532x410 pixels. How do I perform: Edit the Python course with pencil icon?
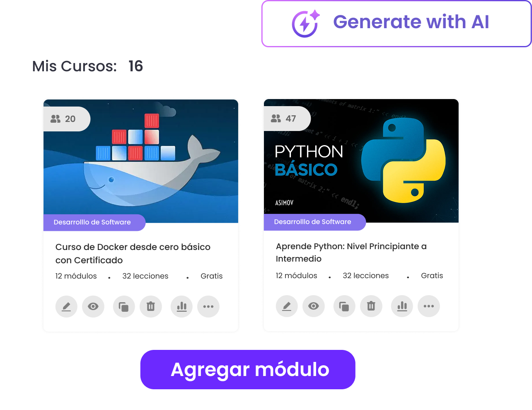287,306
